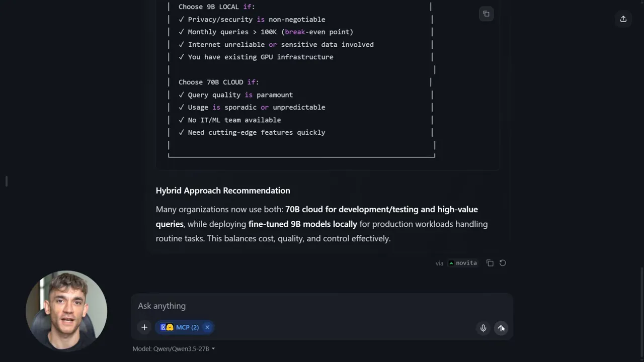The height and width of the screenshot is (362, 644).
Task: Start voice input with microphone
Action: [483, 328]
